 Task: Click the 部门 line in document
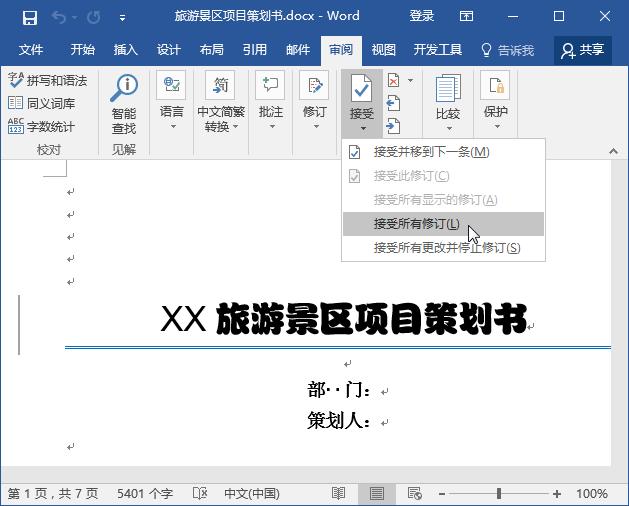coord(339,390)
